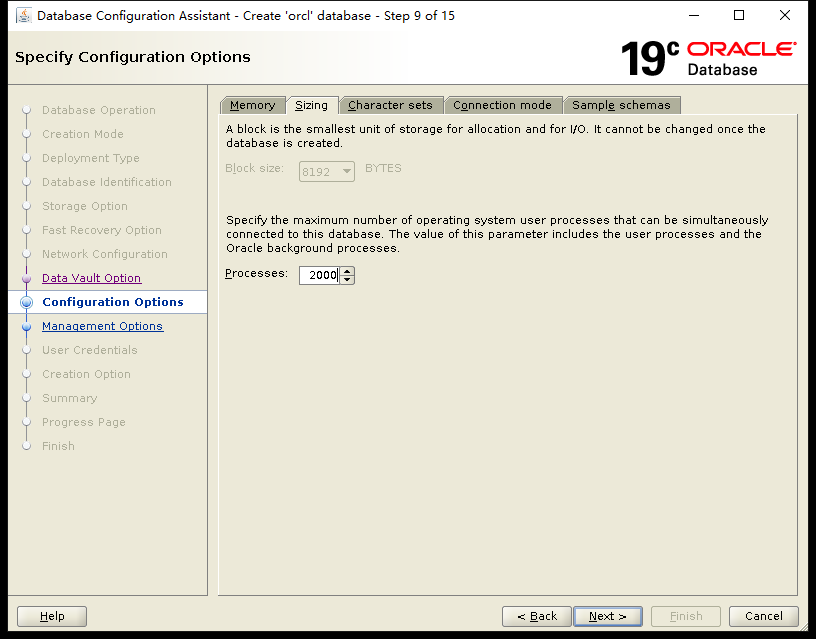Open the Connection mode tab
Viewport: 816px width, 639px height.
[x=502, y=105]
